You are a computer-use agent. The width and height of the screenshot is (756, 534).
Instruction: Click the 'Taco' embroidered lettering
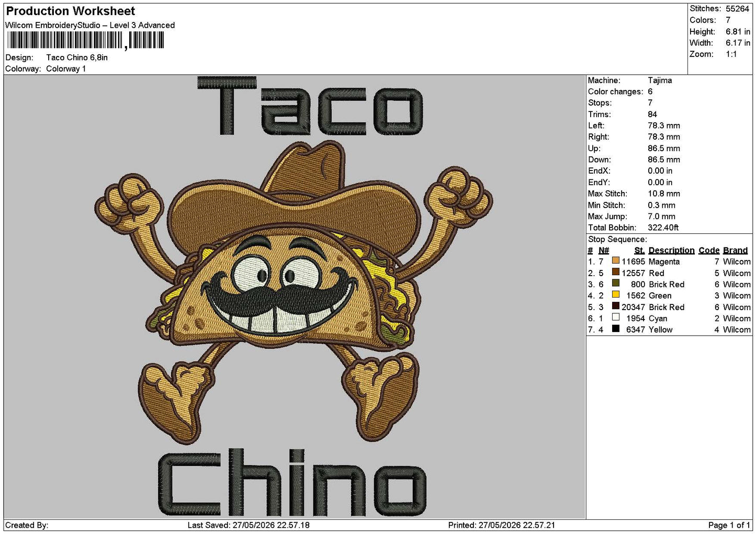pos(310,106)
